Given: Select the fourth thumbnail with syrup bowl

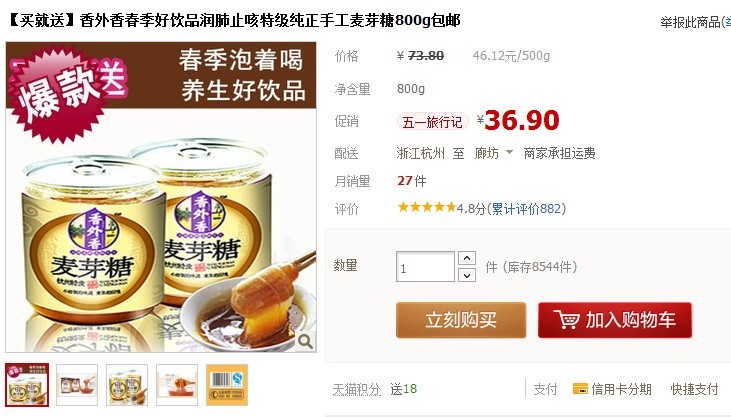Looking at the screenshot, I should (x=177, y=385).
